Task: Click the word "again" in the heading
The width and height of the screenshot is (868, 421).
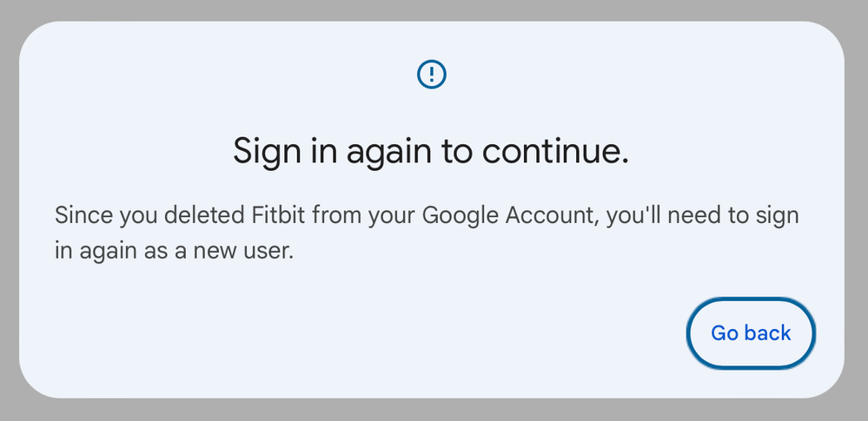Action: click(388, 153)
